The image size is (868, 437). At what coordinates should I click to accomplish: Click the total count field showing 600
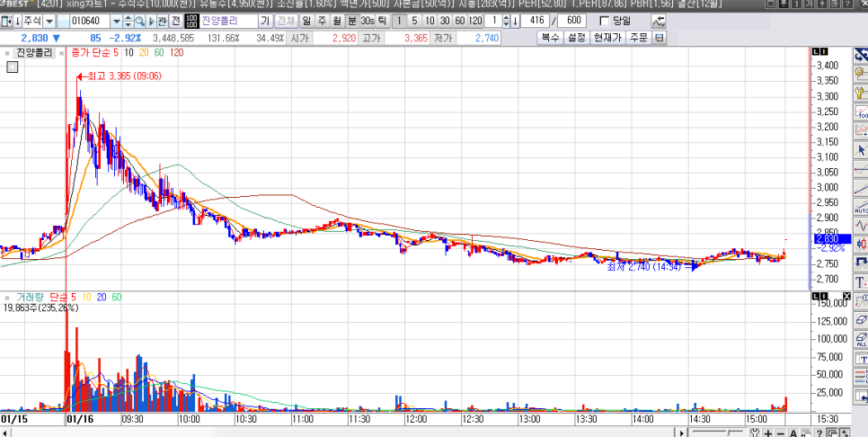click(572, 22)
